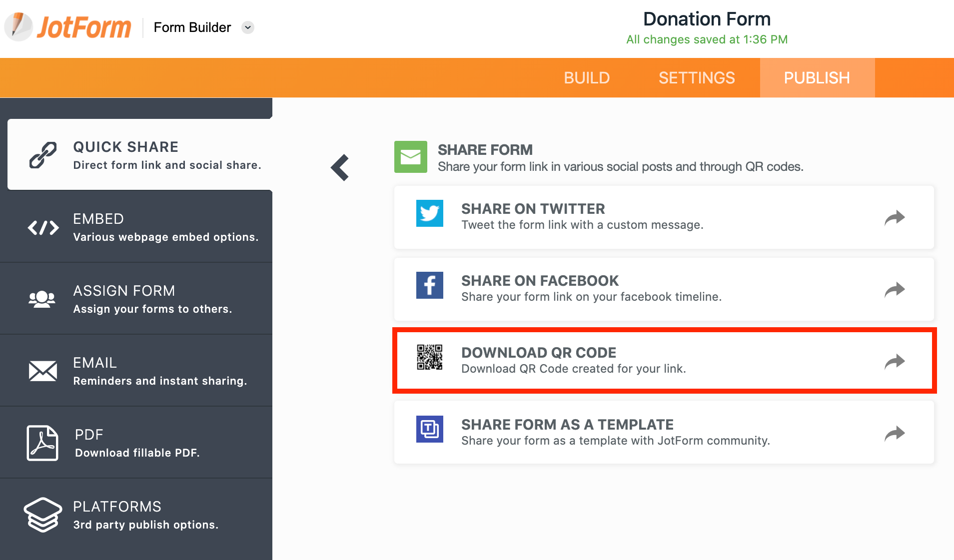Open Download QR Code option
This screenshot has width=954, height=560.
click(664, 361)
